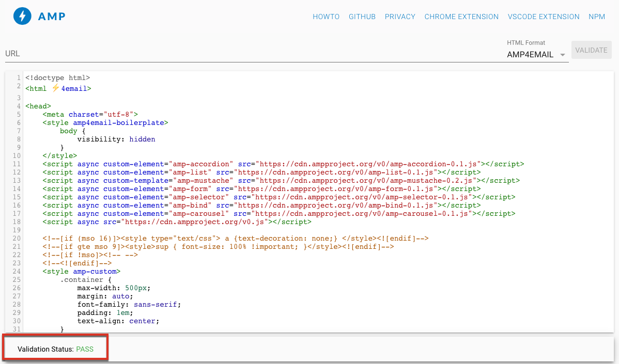The height and width of the screenshot is (364, 619).
Task: Open the PRIVACY link
Action: coord(400,17)
